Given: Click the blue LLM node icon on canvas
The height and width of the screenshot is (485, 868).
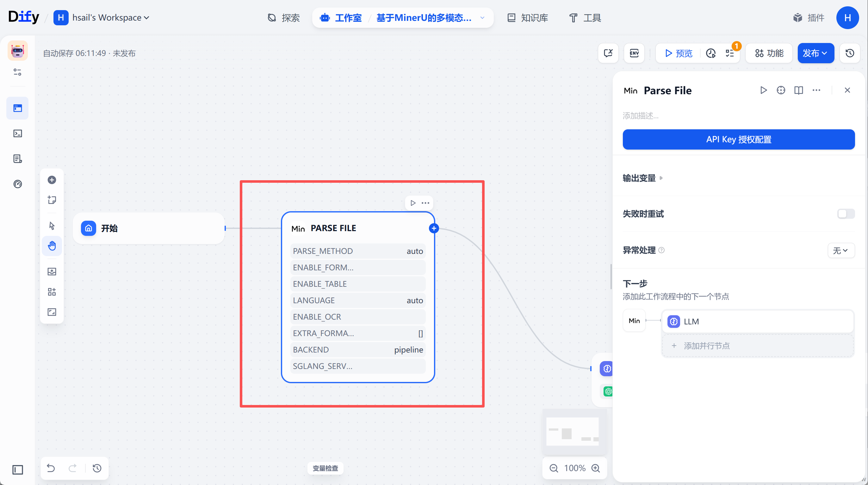Looking at the screenshot, I should pyautogui.click(x=607, y=368).
